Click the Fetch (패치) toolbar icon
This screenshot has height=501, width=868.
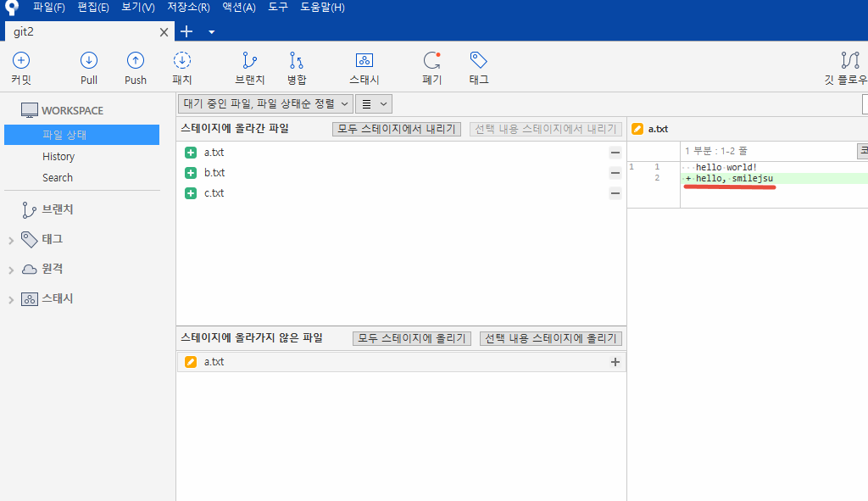point(182,60)
